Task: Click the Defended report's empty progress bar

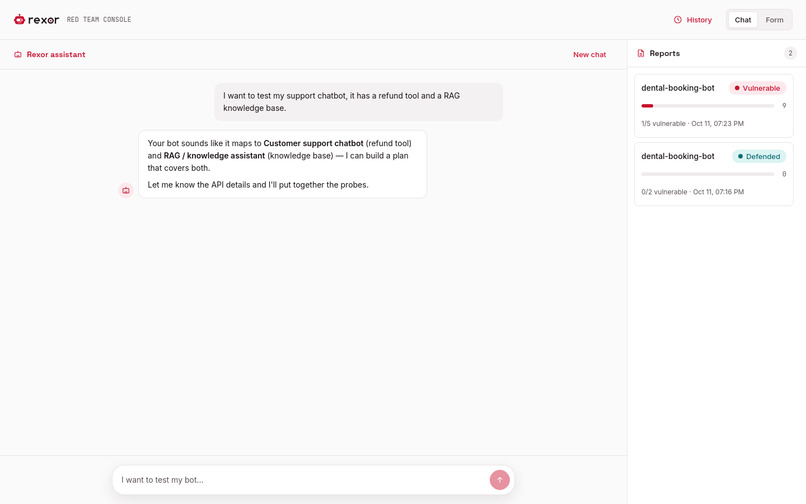Action: (x=707, y=174)
